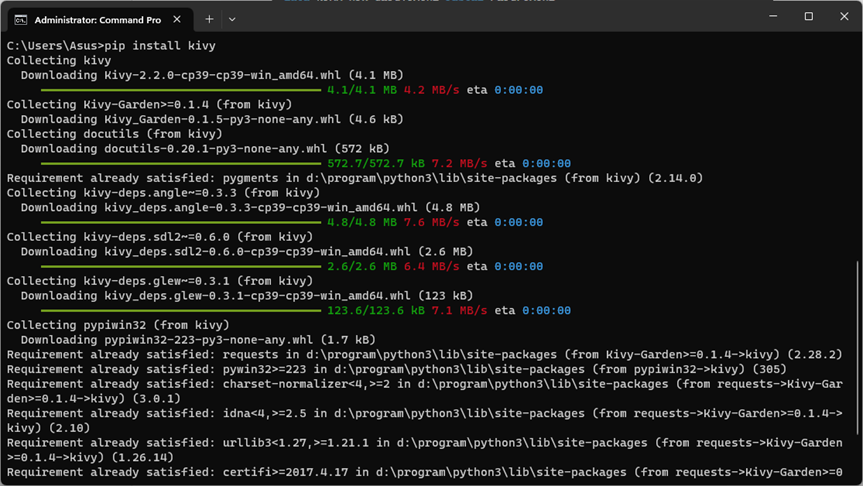The height and width of the screenshot is (486, 863).
Task: Maximize the terminal window
Action: click(808, 16)
